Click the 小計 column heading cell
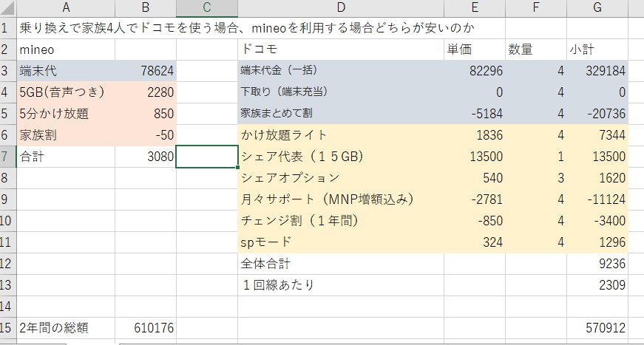The height and width of the screenshot is (345, 644). pyautogui.click(x=597, y=49)
